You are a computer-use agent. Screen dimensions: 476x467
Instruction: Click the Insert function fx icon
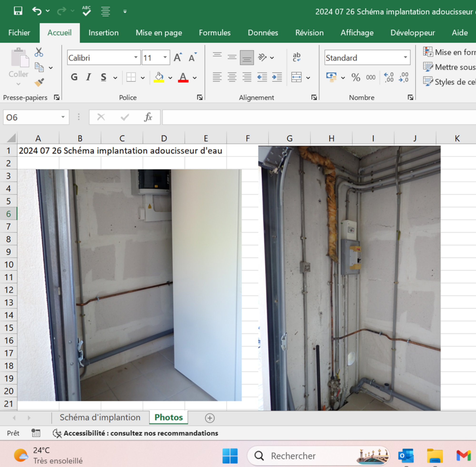point(148,117)
